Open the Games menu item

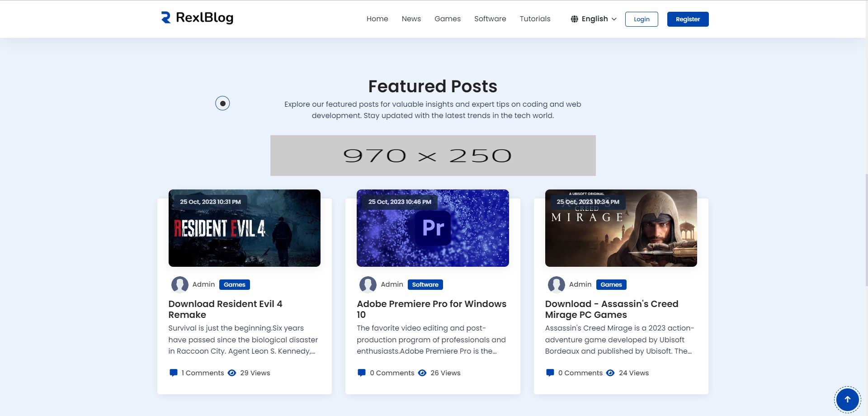coord(448,19)
